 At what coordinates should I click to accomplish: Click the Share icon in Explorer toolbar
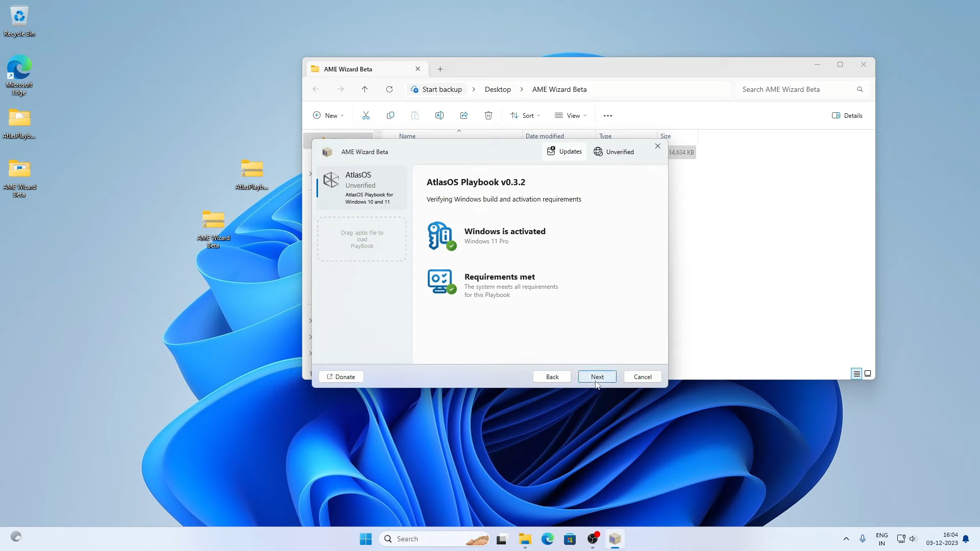[x=463, y=116]
